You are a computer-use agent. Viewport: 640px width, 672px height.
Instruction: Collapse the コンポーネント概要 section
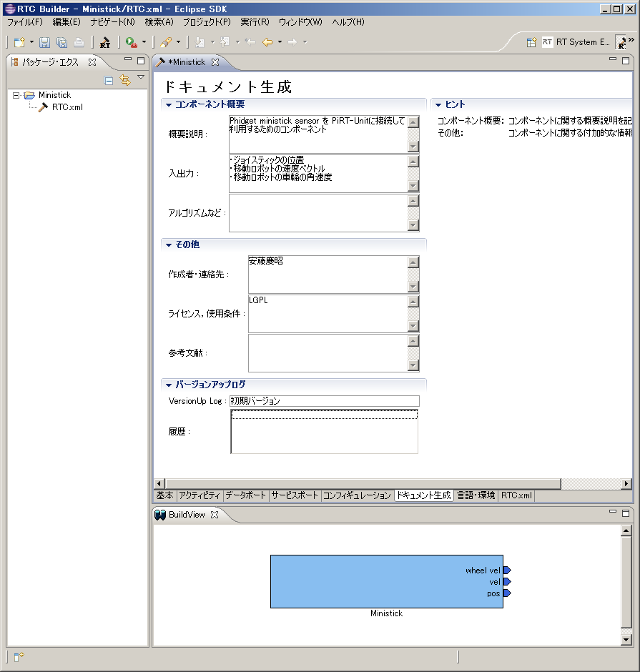coord(169,104)
